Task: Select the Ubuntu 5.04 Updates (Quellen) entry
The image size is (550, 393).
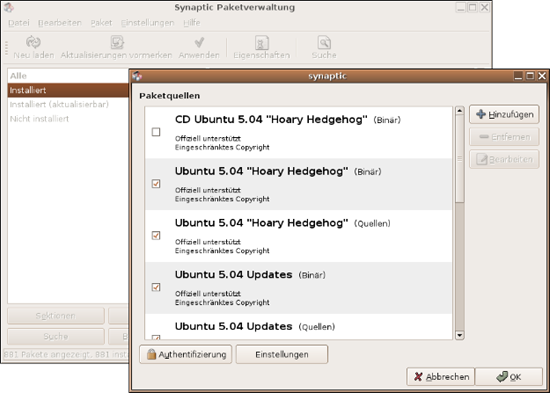Action: point(299,327)
